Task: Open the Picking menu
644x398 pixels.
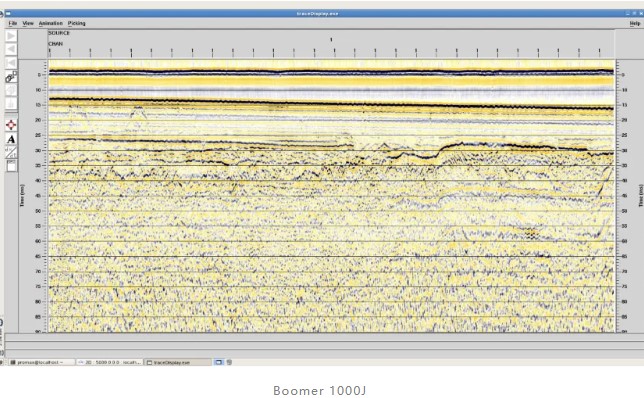Action: click(76, 23)
